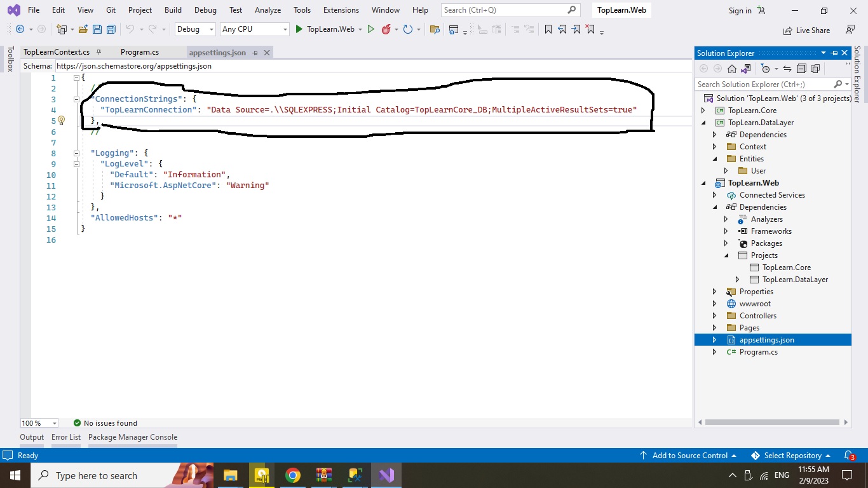Open the Windows Start menu
This screenshot has width=868, height=488.
click(15, 475)
